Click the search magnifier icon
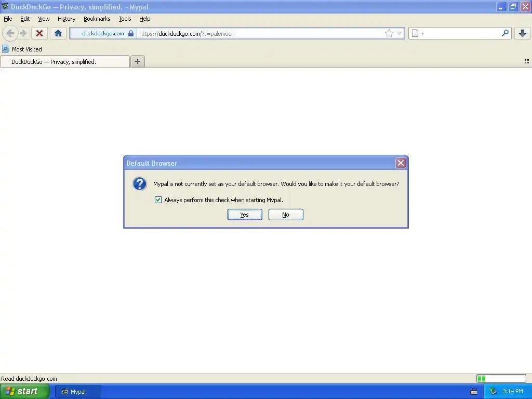Screen dimensions: 532x399 coord(505,33)
